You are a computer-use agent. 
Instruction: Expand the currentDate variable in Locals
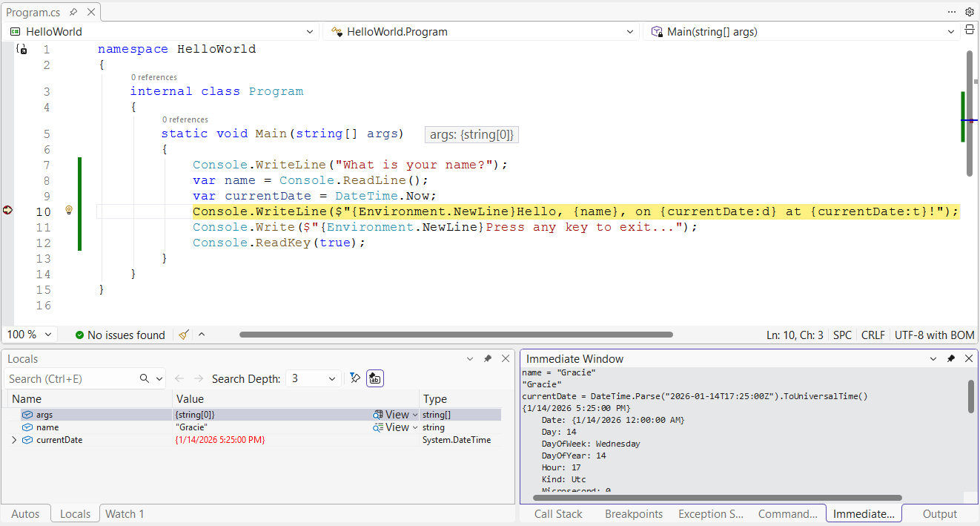point(13,439)
